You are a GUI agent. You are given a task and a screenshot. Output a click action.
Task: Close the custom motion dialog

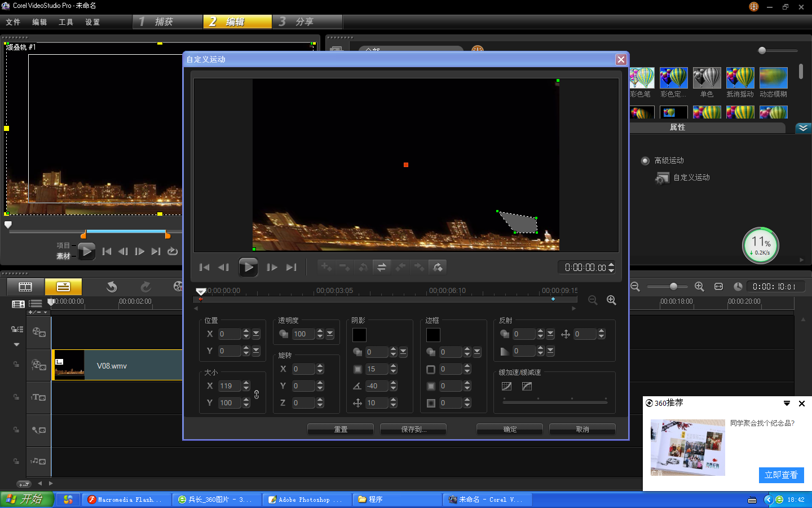(x=621, y=59)
